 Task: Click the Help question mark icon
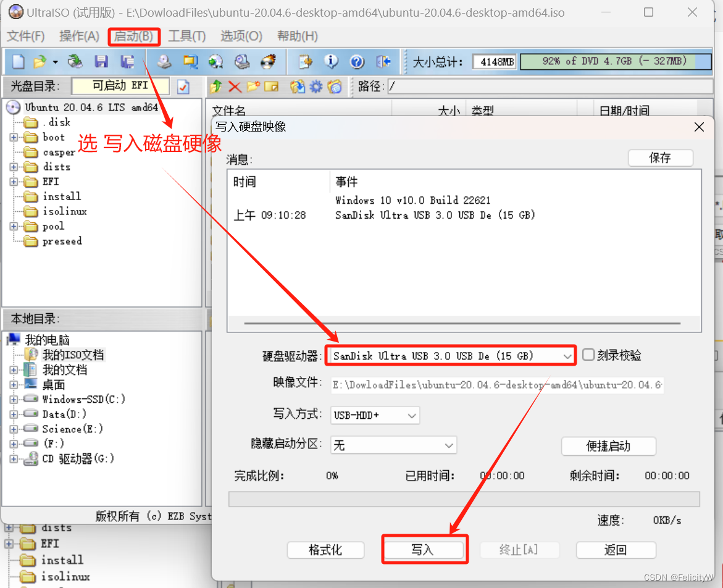pyautogui.click(x=357, y=61)
